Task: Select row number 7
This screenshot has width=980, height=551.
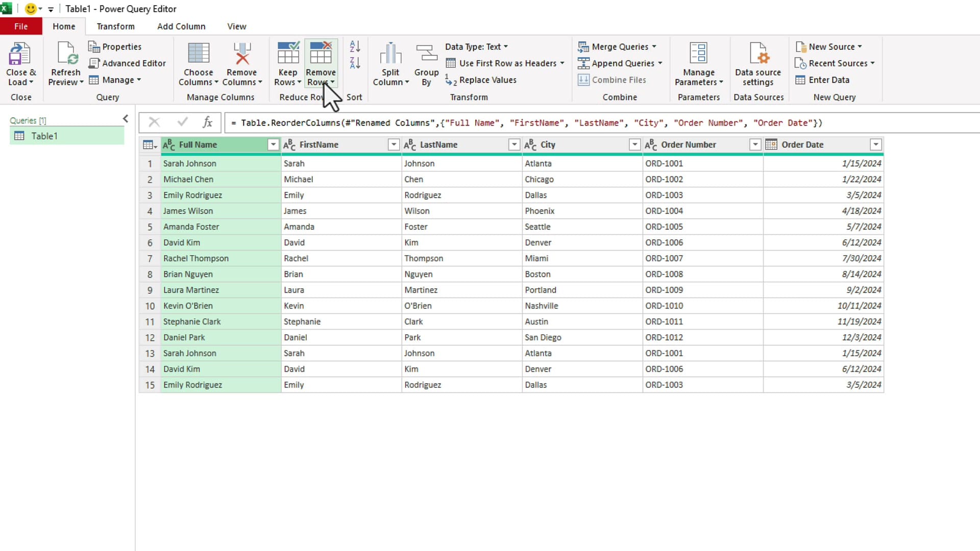Action: point(150,259)
